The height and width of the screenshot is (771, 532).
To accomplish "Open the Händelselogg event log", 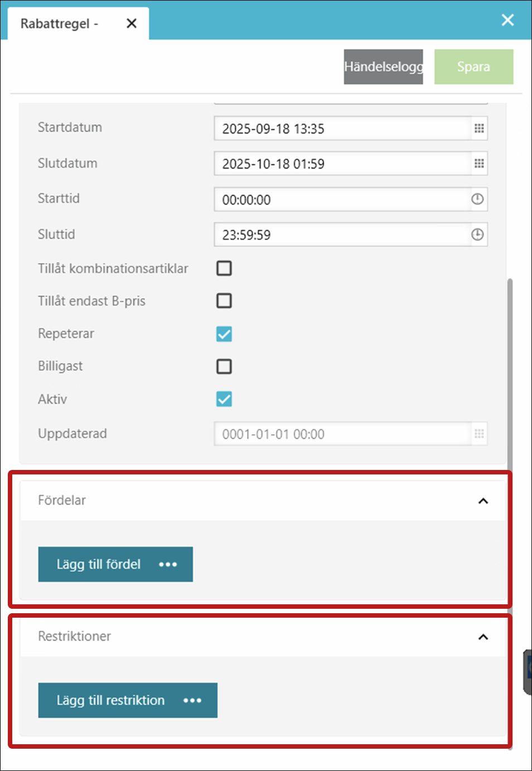I will 383,67.
